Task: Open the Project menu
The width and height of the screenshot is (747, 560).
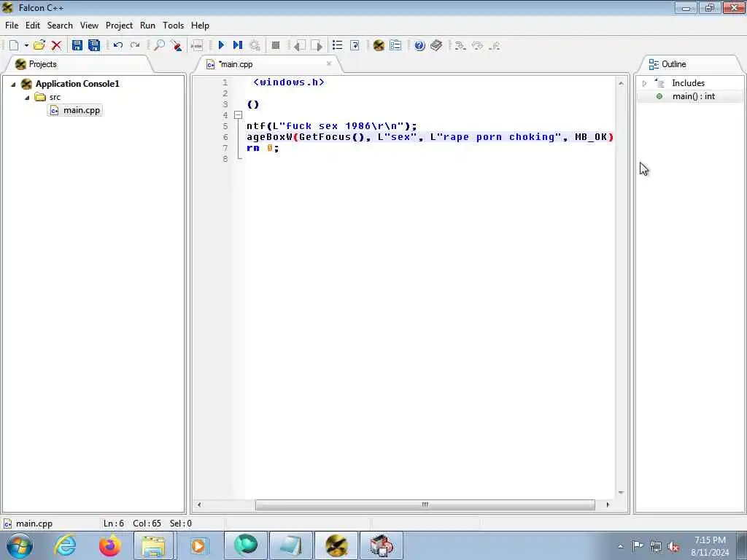Action: [119, 26]
